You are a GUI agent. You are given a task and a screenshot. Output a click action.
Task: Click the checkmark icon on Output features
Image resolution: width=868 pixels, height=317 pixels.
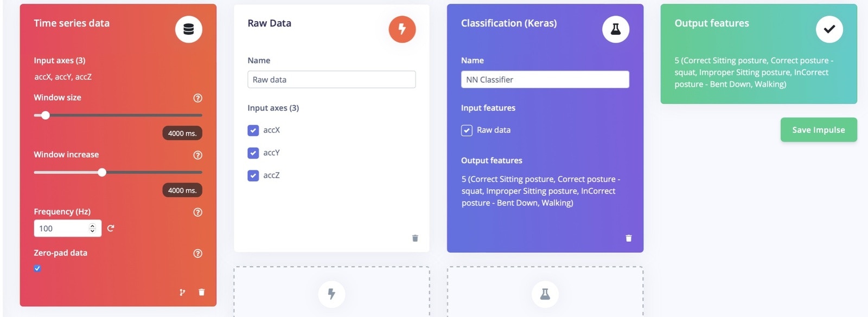pos(829,29)
